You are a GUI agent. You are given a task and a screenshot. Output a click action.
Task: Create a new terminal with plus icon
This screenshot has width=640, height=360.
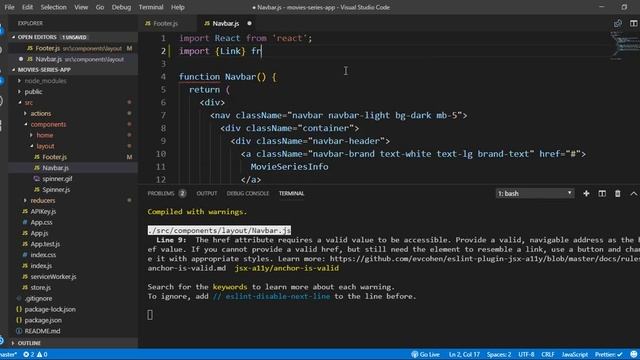pyautogui.click(x=586, y=193)
